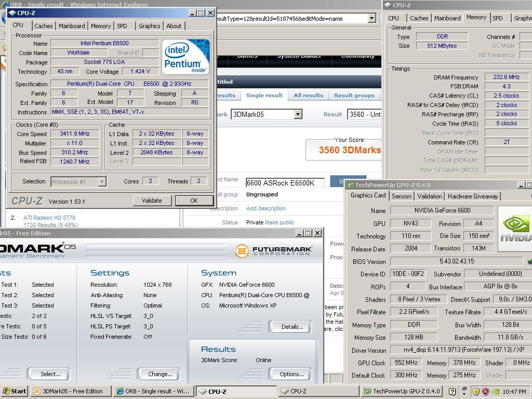The width and height of the screenshot is (532, 399).
Task: Click the OK button in CPU-Z
Action: pos(194,201)
